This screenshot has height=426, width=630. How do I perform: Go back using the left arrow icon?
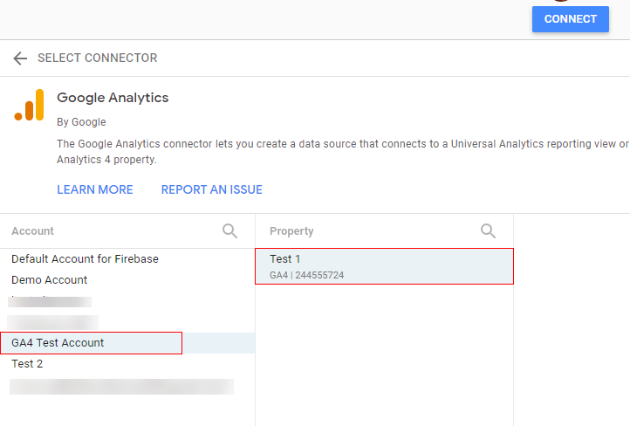(x=20, y=58)
